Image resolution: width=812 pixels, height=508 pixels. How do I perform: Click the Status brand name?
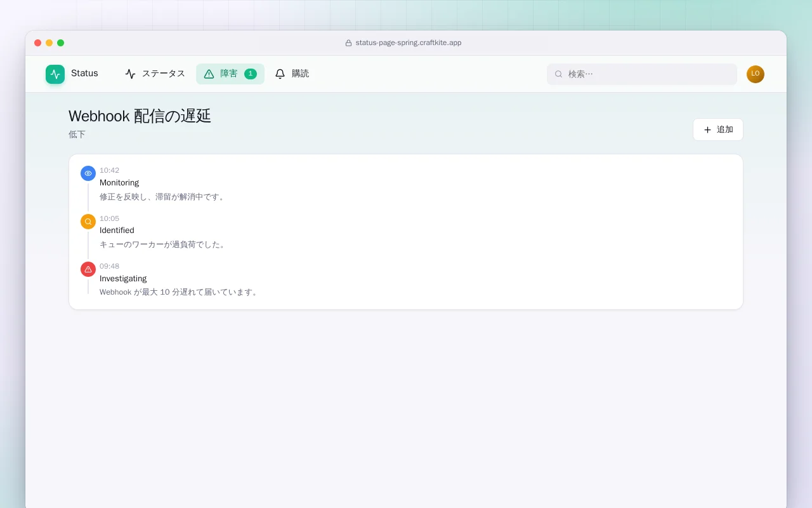coord(84,74)
